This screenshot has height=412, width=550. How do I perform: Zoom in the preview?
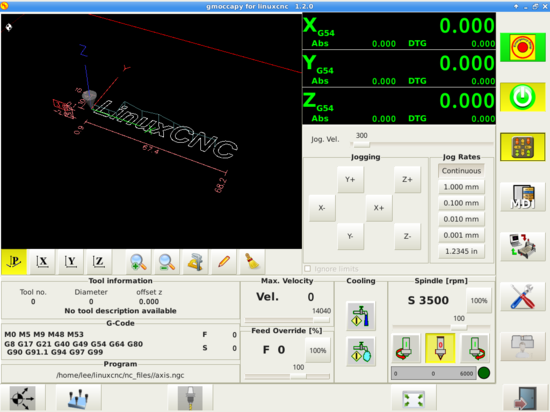[x=138, y=262]
